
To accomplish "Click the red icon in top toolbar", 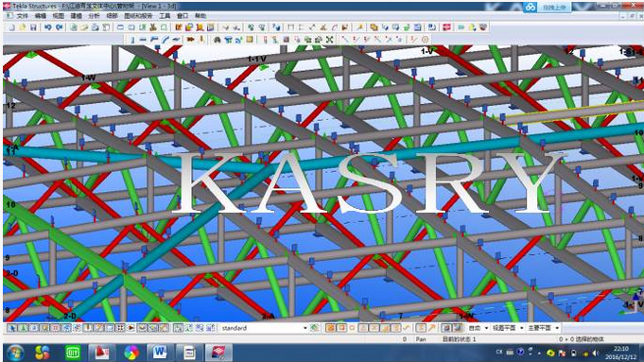I will tap(447, 27).
